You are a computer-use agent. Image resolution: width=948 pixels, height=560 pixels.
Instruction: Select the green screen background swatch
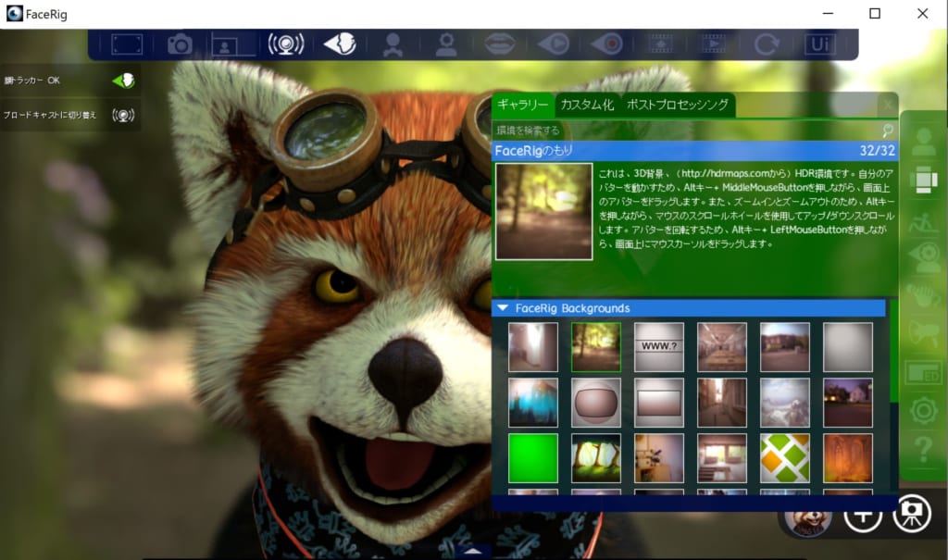(x=532, y=457)
